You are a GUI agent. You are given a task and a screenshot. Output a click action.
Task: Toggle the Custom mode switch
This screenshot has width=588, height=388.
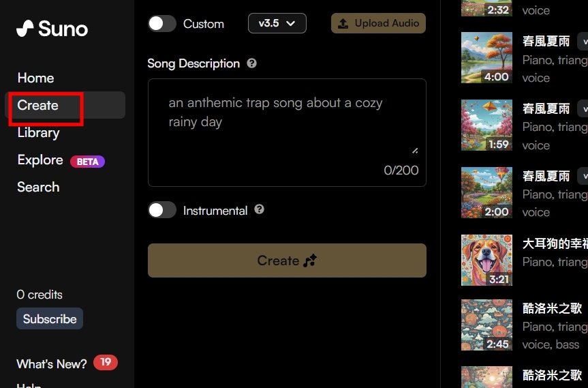click(162, 24)
